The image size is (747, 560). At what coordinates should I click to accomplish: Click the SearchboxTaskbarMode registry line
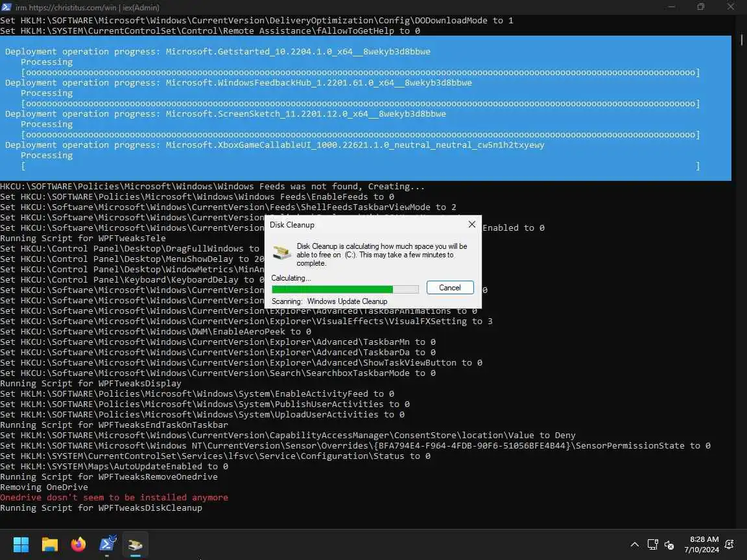[x=218, y=373]
